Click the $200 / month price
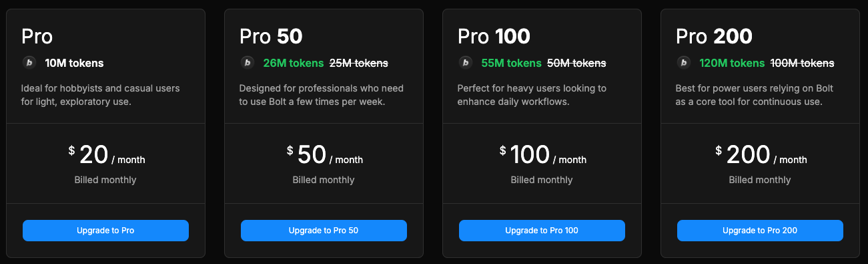Image resolution: width=868 pixels, height=264 pixels. pyautogui.click(x=761, y=155)
